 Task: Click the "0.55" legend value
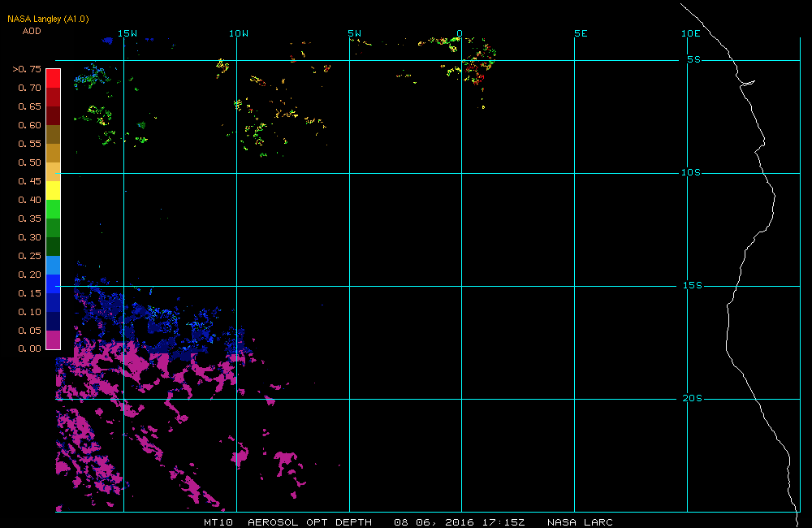click(x=29, y=144)
